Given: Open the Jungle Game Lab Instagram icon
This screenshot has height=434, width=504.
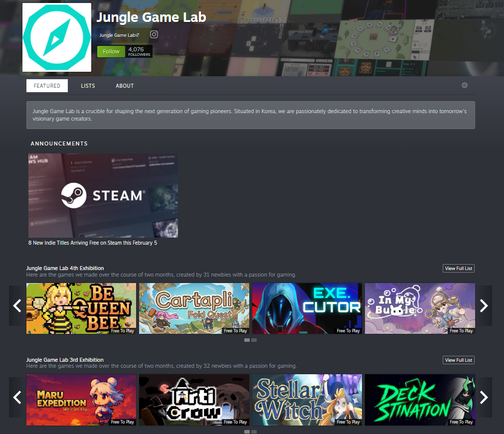Looking at the screenshot, I should point(154,34).
